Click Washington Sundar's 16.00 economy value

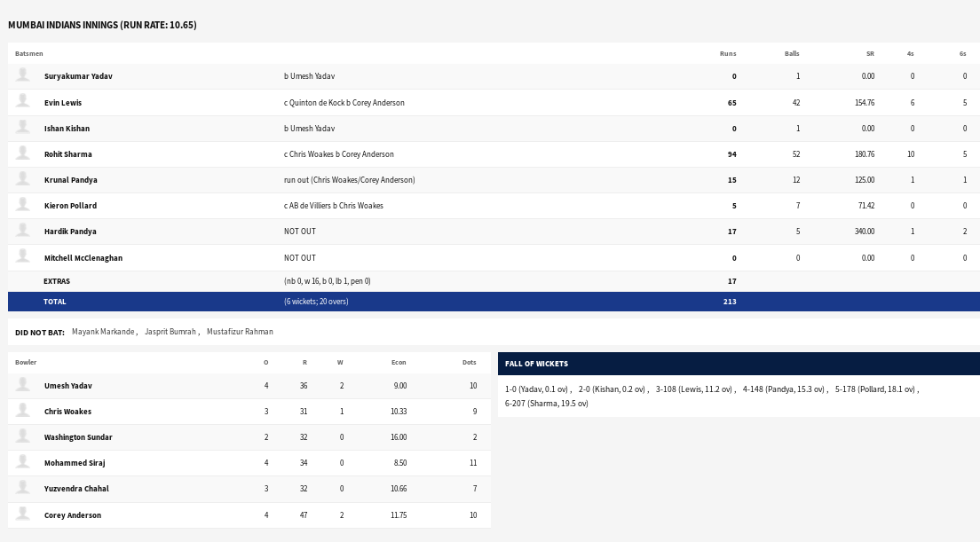[x=398, y=437]
